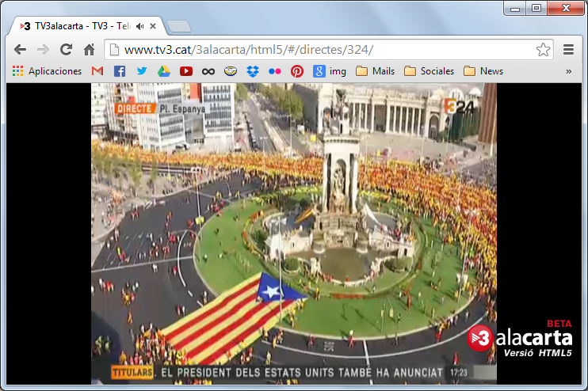Open the Sociales bookmark folder
Image resolution: width=588 pixels, height=391 pixels.
click(429, 71)
